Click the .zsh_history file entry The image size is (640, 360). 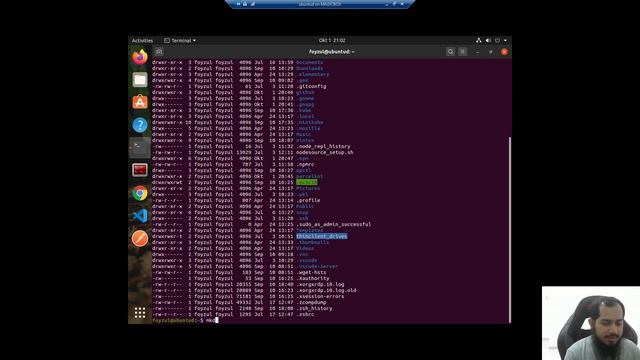314,308
